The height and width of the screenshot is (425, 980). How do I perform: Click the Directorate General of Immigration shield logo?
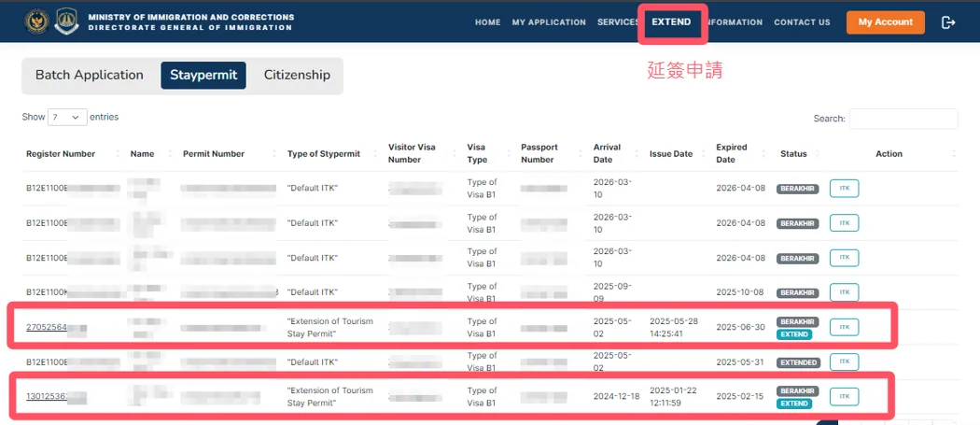(x=66, y=21)
